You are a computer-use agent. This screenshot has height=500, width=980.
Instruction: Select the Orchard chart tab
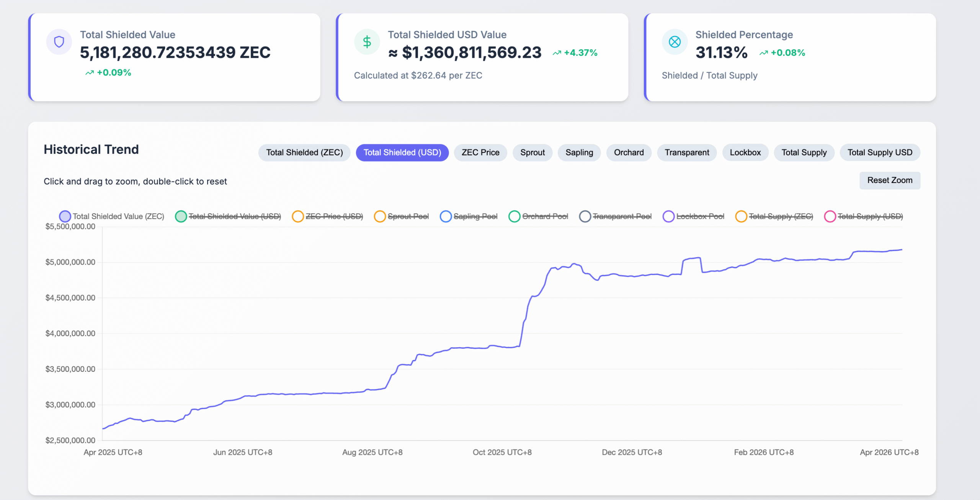click(x=629, y=152)
